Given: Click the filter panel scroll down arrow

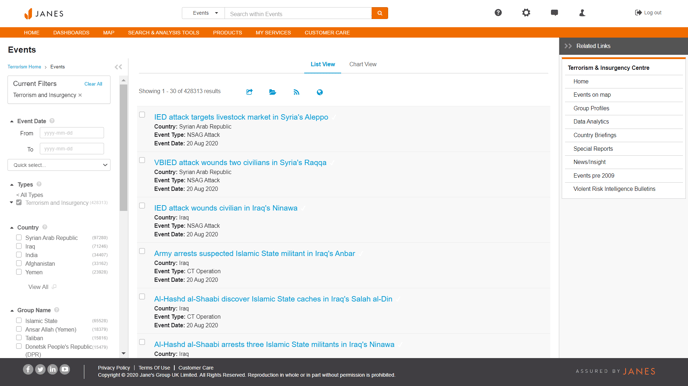Looking at the screenshot, I should (x=123, y=353).
